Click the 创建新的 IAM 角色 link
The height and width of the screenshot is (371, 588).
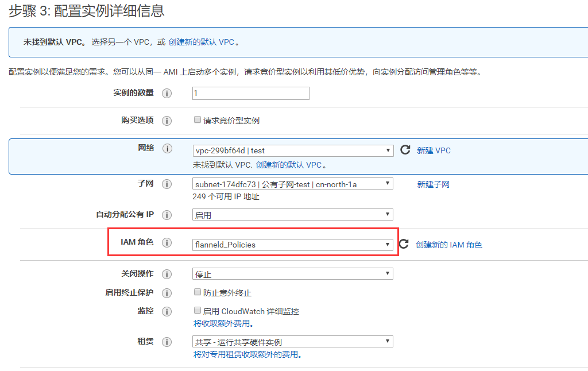(x=448, y=245)
